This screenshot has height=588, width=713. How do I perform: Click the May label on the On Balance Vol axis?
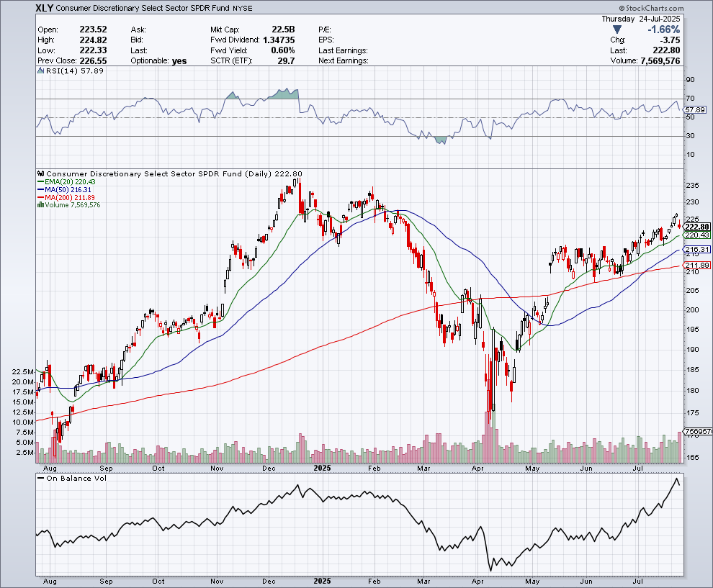(532, 582)
